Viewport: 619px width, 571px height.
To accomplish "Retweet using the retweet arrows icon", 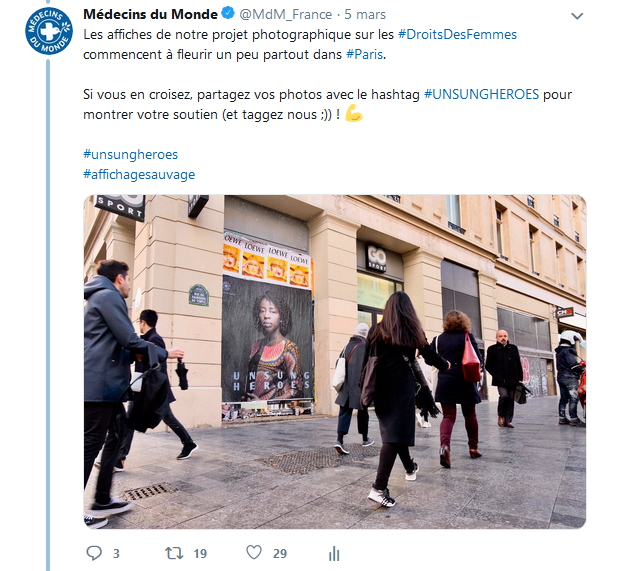I will coord(174,553).
